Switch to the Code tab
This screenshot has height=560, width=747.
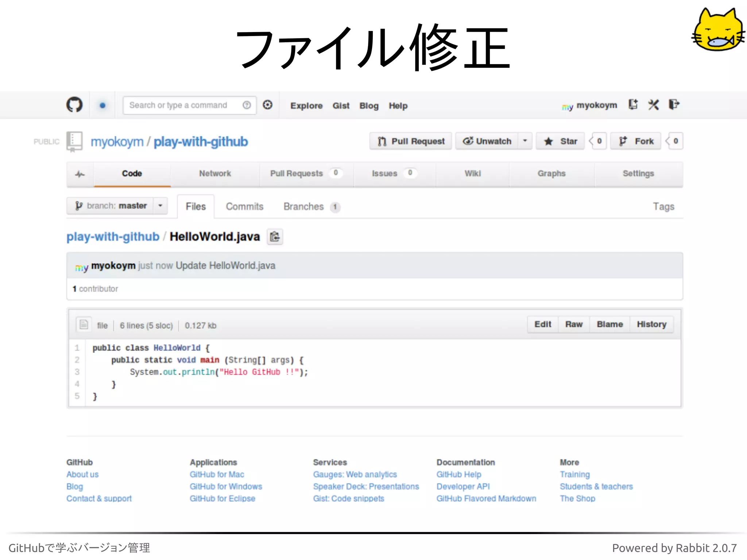tap(132, 174)
